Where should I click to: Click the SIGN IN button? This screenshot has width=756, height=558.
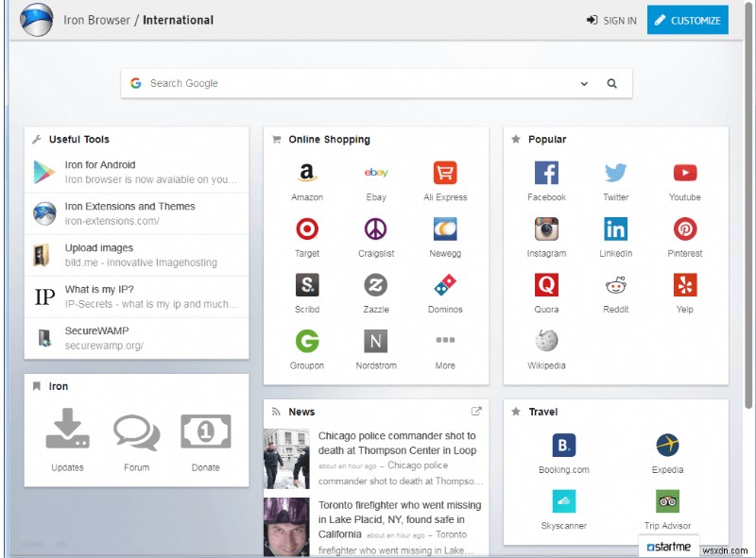[611, 20]
